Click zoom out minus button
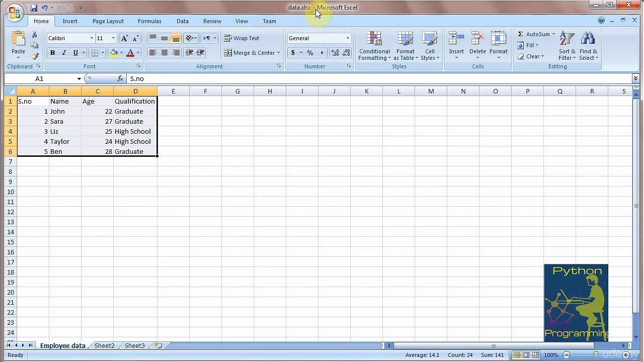Viewport: 644px width, 362px height. (x=567, y=355)
